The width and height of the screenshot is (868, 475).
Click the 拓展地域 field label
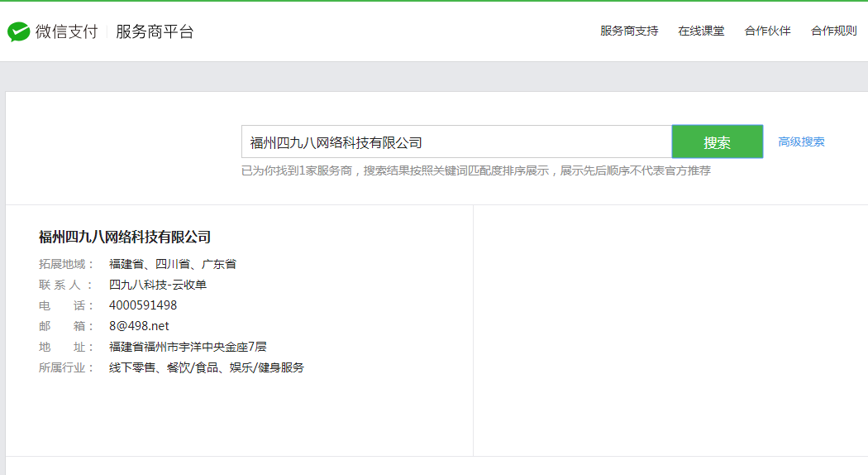tap(66, 264)
